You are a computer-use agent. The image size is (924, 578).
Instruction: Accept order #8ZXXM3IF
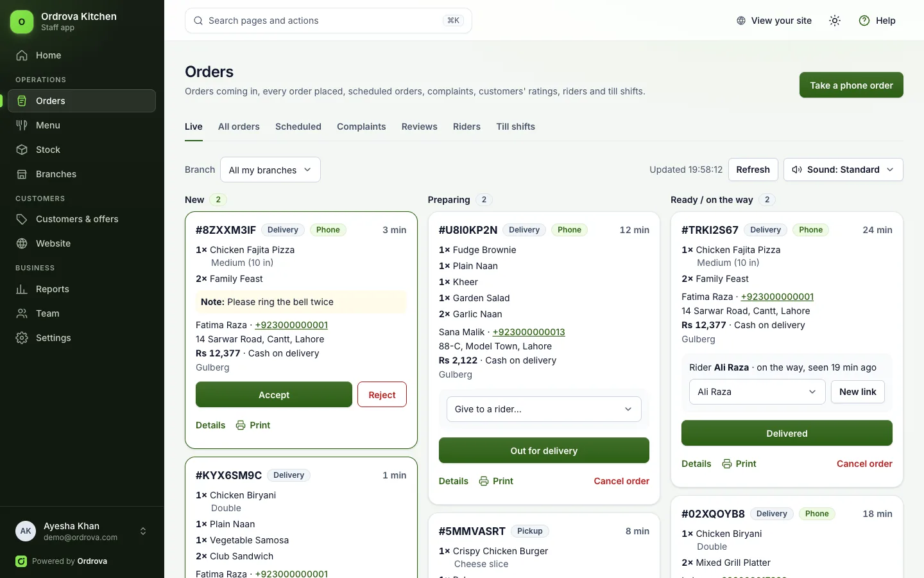274,395
